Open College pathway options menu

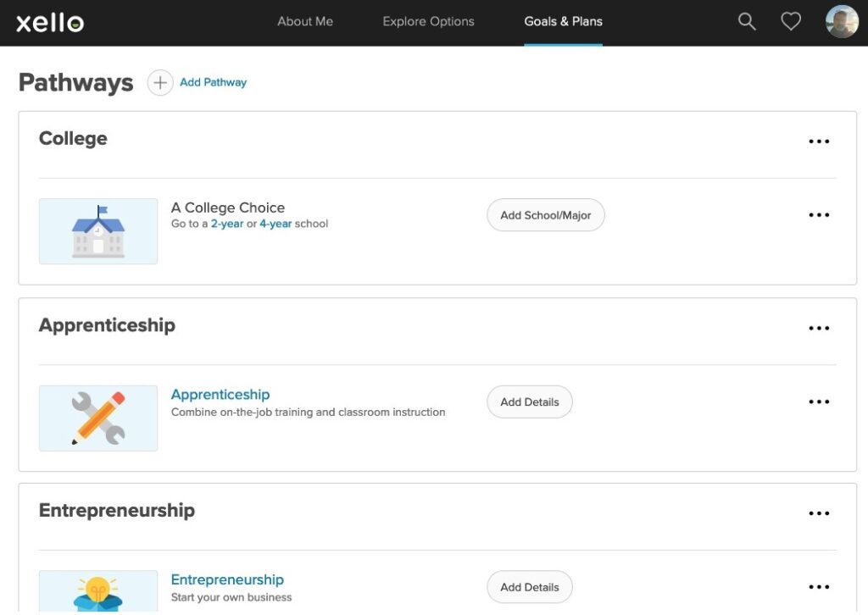click(819, 141)
